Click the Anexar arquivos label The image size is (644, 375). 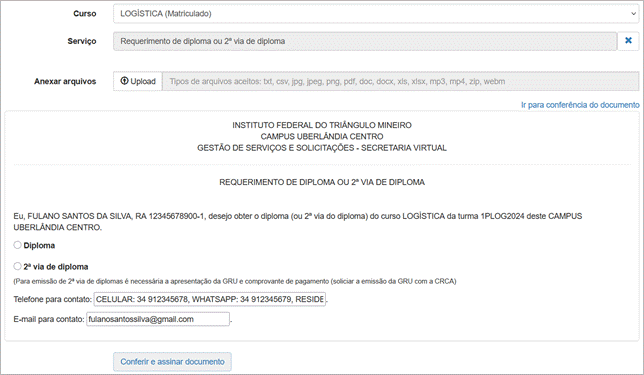coord(65,81)
